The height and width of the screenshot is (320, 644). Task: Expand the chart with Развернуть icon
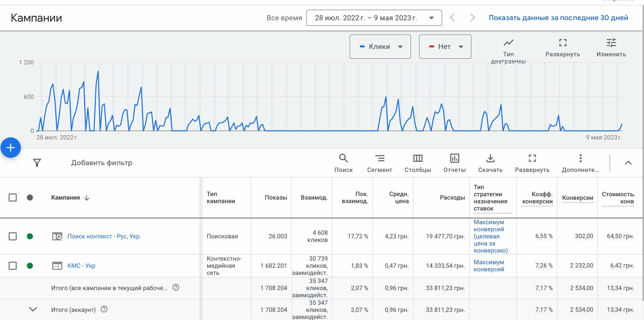[x=563, y=43]
